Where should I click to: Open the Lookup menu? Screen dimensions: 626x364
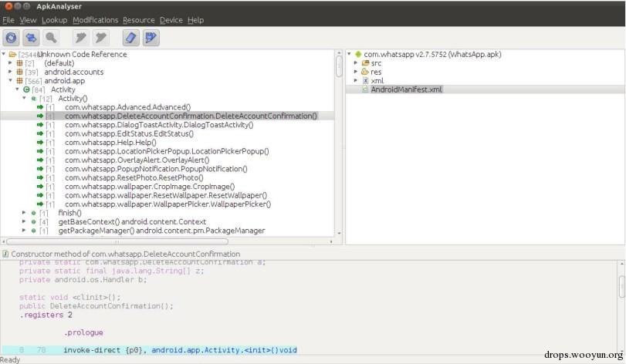55,20
